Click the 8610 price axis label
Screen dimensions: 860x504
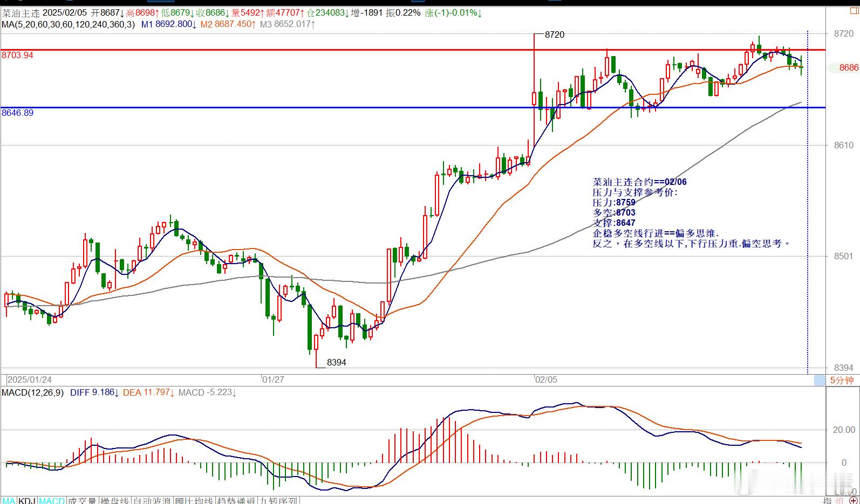coord(844,145)
